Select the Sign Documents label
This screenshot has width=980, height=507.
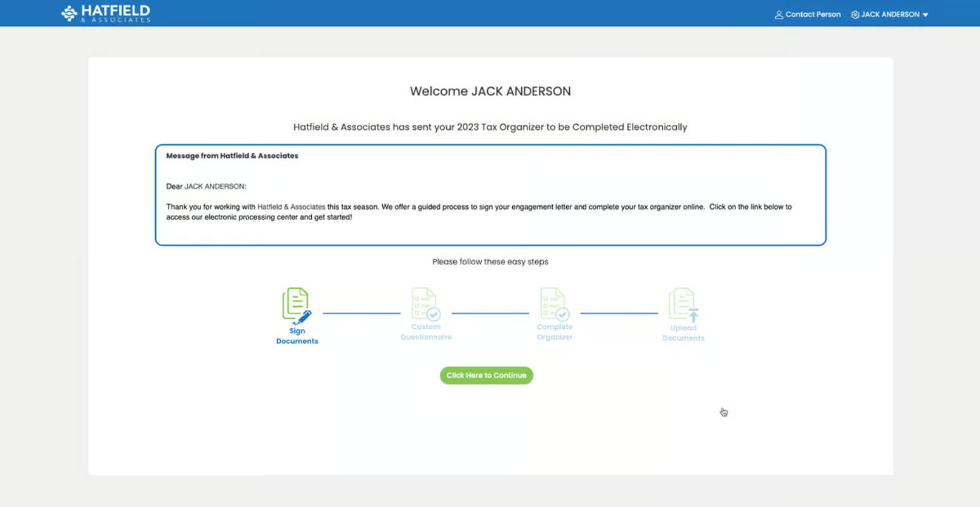pos(297,336)
